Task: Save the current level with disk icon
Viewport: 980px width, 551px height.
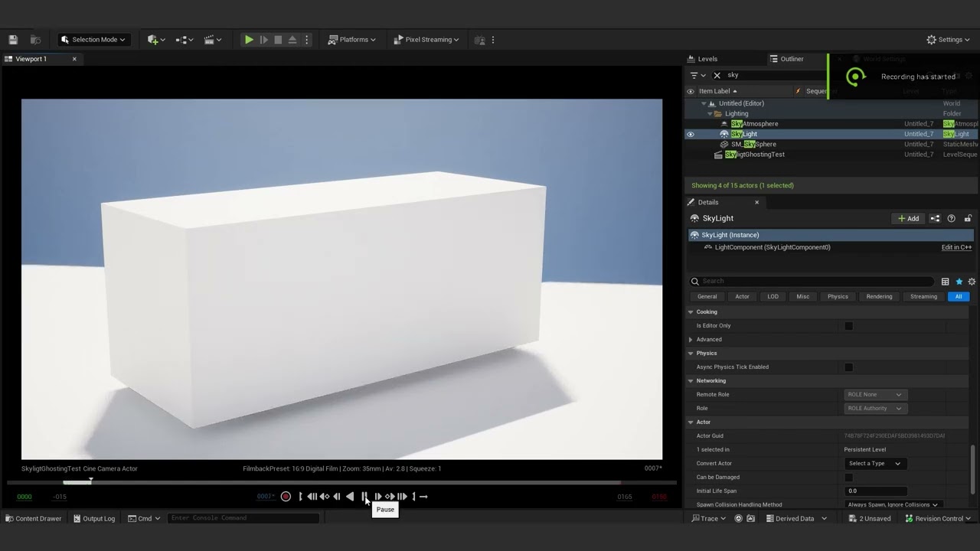Action: [x=13, y=40]
